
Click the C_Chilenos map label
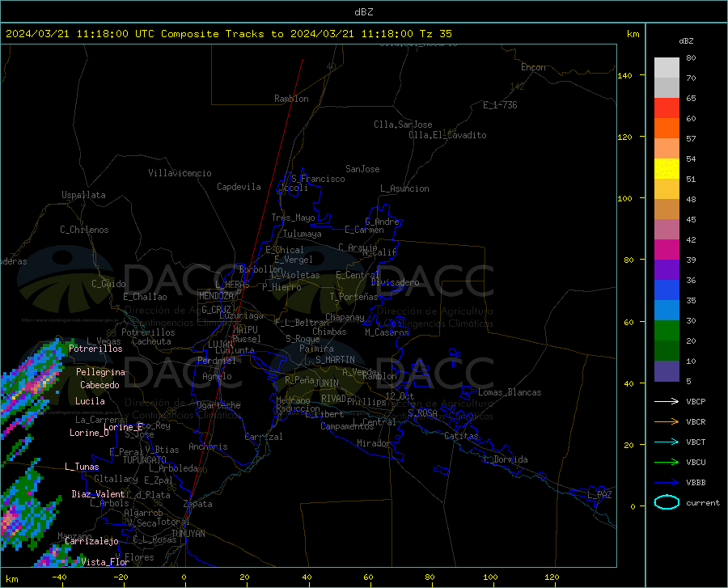84,230
